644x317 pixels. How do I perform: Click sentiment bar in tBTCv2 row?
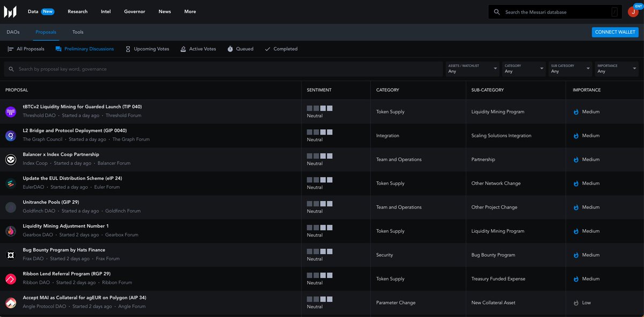320,108
